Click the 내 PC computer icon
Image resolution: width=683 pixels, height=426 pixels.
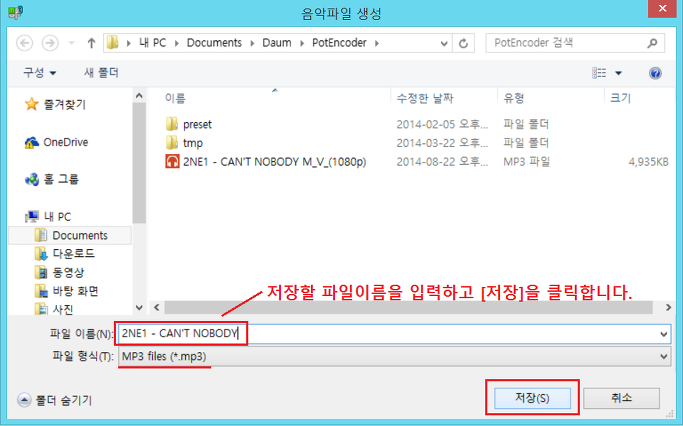31,216
